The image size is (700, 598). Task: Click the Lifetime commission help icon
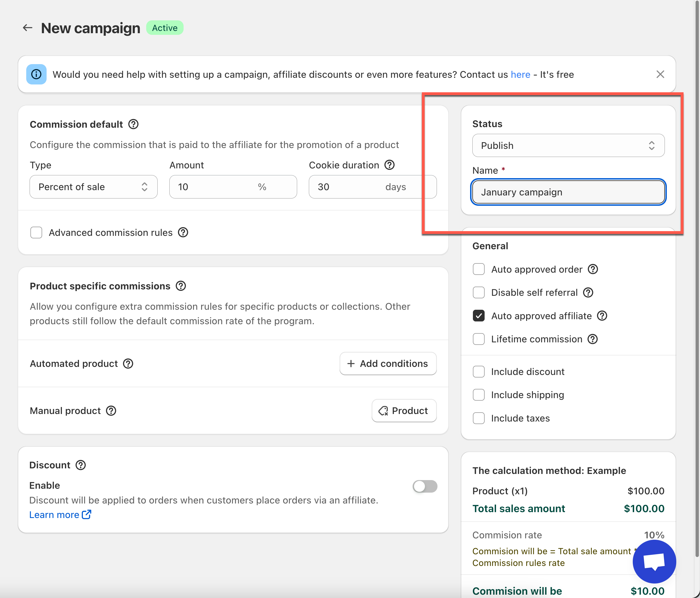pos(593,339)
